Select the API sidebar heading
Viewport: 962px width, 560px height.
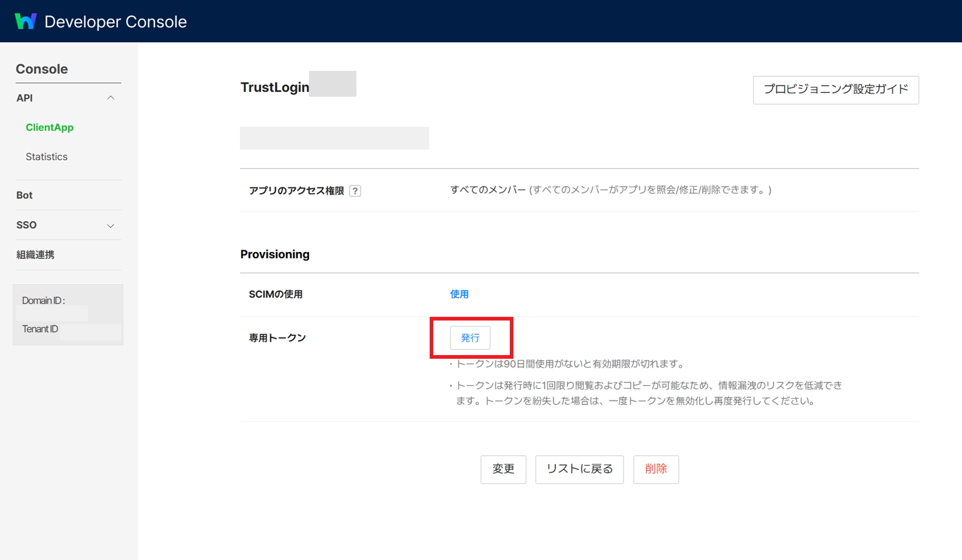[24, 98]
